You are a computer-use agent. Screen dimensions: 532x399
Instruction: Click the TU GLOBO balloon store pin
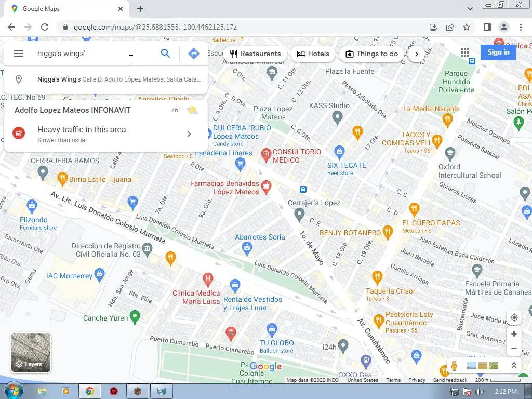pos(272,329)
